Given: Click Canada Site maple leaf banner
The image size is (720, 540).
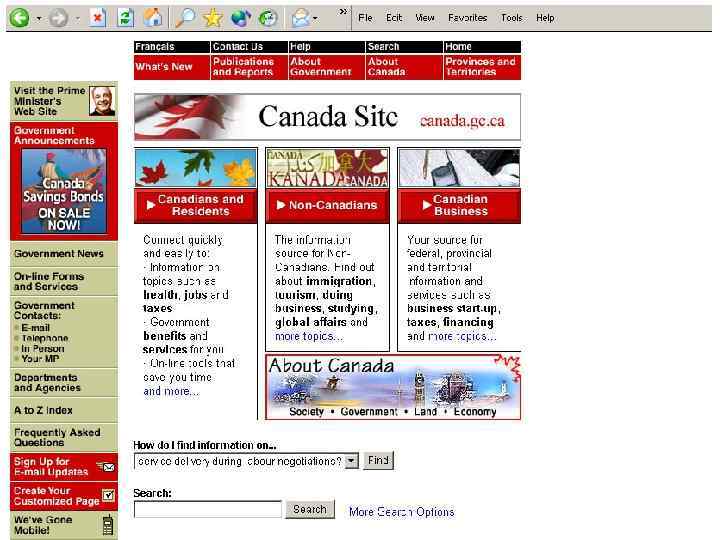Looking at the screenshot, I should [327, 117].
